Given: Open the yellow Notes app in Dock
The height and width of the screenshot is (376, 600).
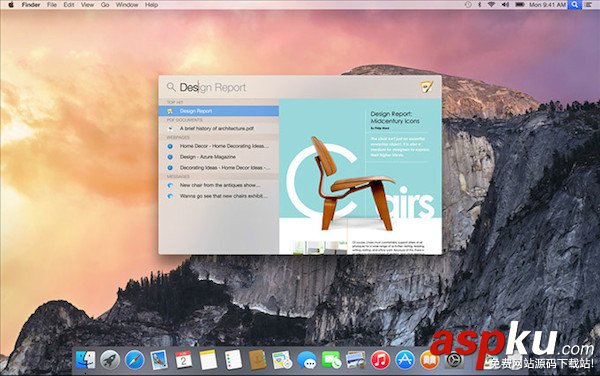Looking at the screenshot, I should 208,360.
